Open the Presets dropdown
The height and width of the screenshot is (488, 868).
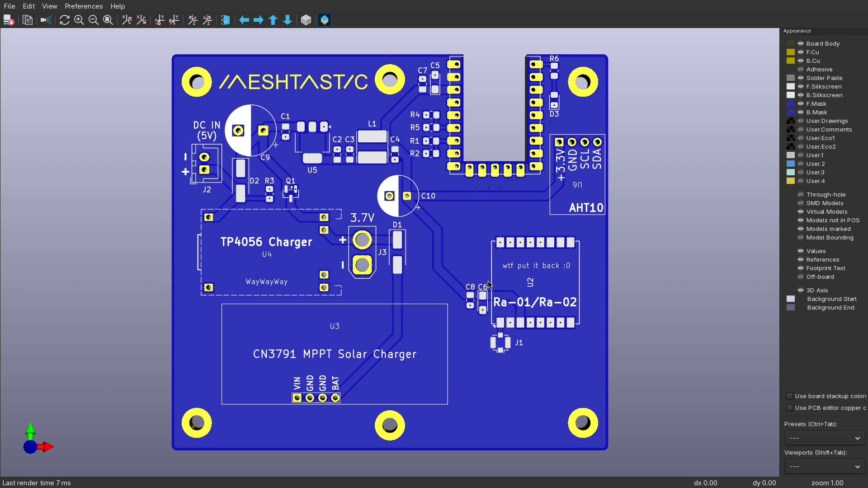click(825, 438)
